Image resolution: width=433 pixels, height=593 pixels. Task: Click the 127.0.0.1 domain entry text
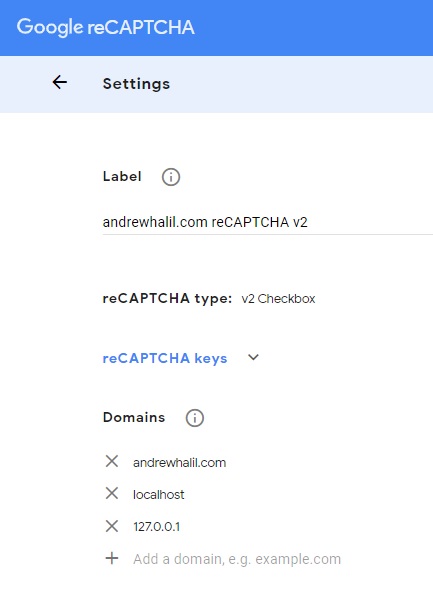point(157,527)
